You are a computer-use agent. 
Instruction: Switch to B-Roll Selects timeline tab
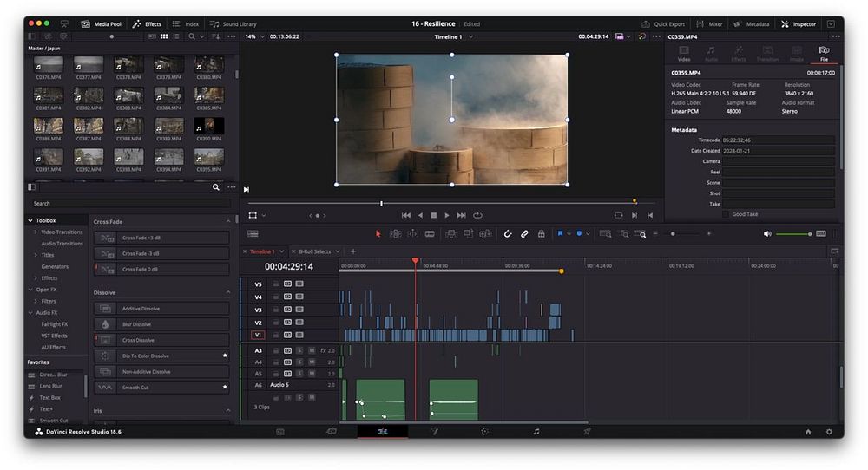coord(314,251)
